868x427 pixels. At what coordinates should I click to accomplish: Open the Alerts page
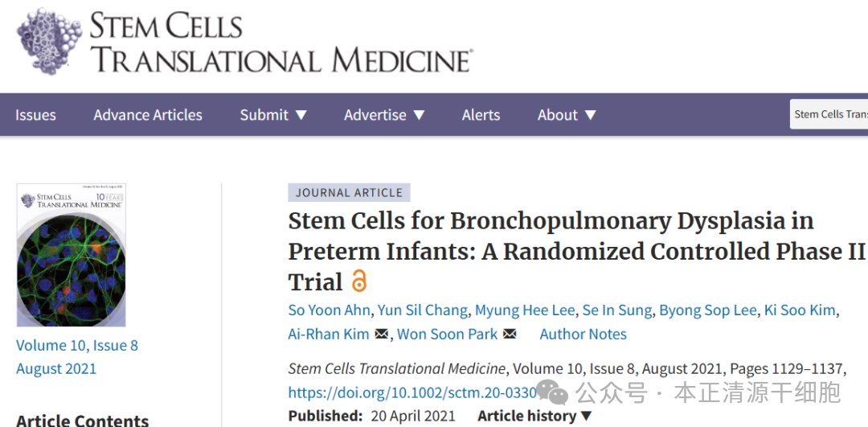pyautogui.click(x=481, y=115)
